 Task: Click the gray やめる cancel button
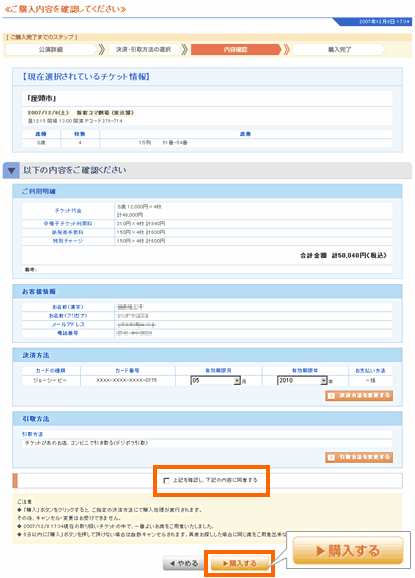(184, 563)
